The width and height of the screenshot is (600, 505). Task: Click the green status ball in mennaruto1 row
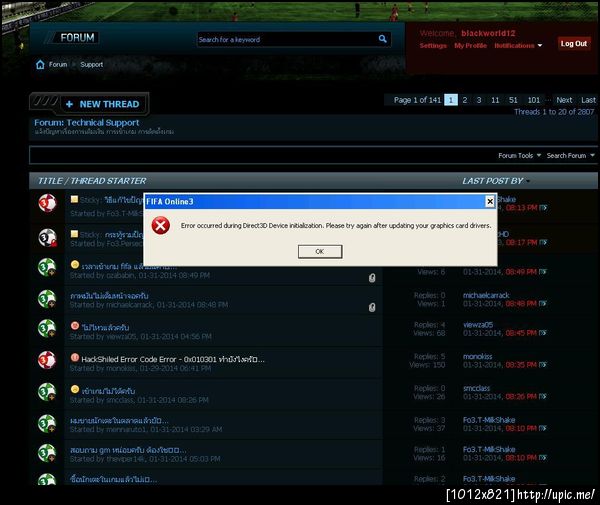(x=47, y=424)
